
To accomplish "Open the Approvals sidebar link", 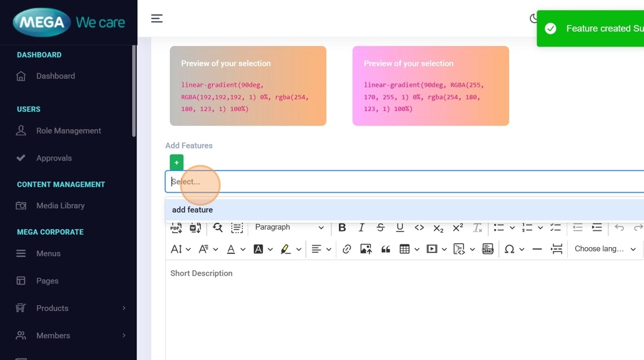I will pyautogui.click(x=54, y=158).
